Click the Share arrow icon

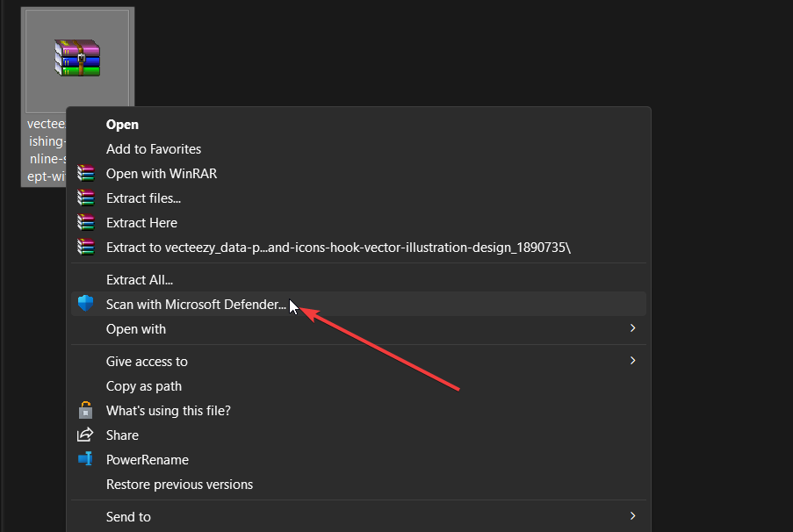click(85, 435)
